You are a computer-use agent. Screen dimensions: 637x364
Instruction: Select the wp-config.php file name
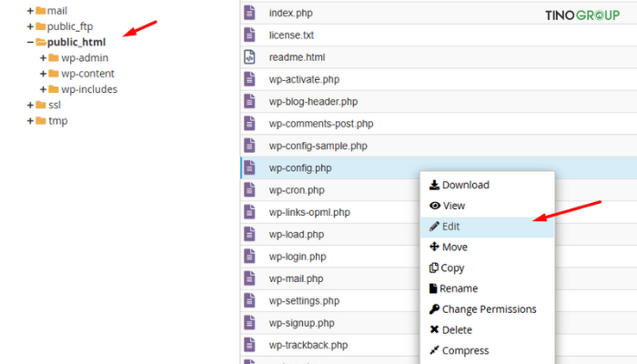click(300, 167)
